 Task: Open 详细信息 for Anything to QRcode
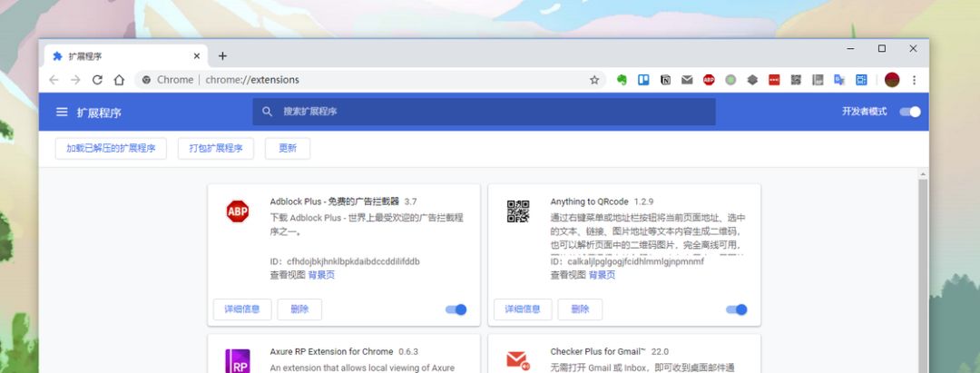tap(524, 309)
